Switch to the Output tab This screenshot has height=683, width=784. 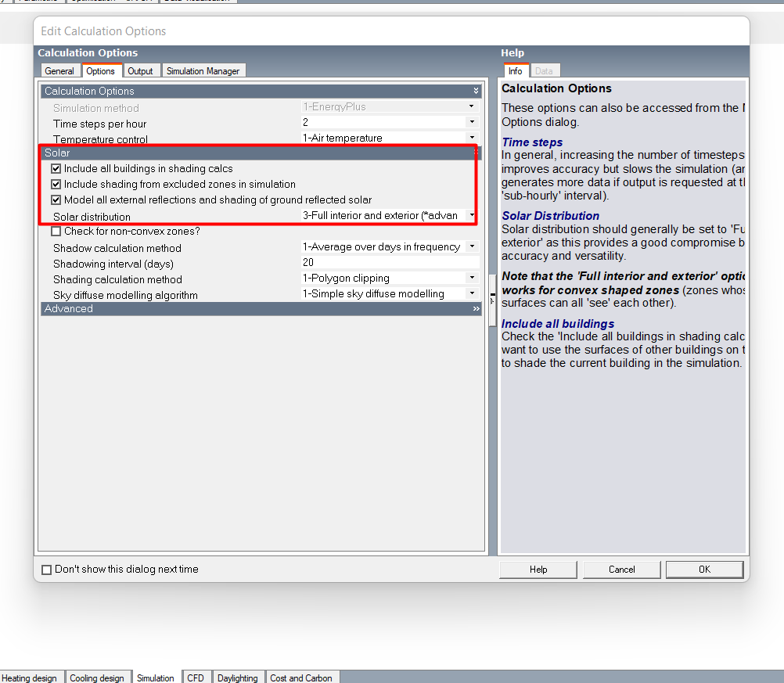[x=141, y=71]
